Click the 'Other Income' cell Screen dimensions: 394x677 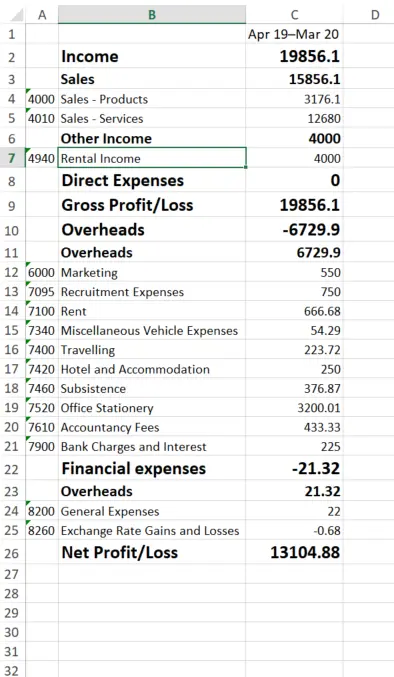(152, 138)
